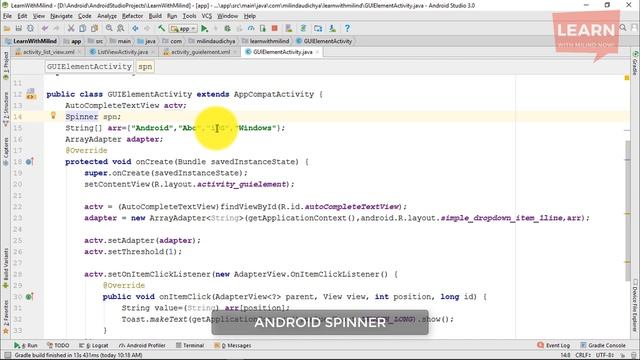640x360 pixels.
Task: Toggle the Favorites side panel
Action: pos(6,317)
